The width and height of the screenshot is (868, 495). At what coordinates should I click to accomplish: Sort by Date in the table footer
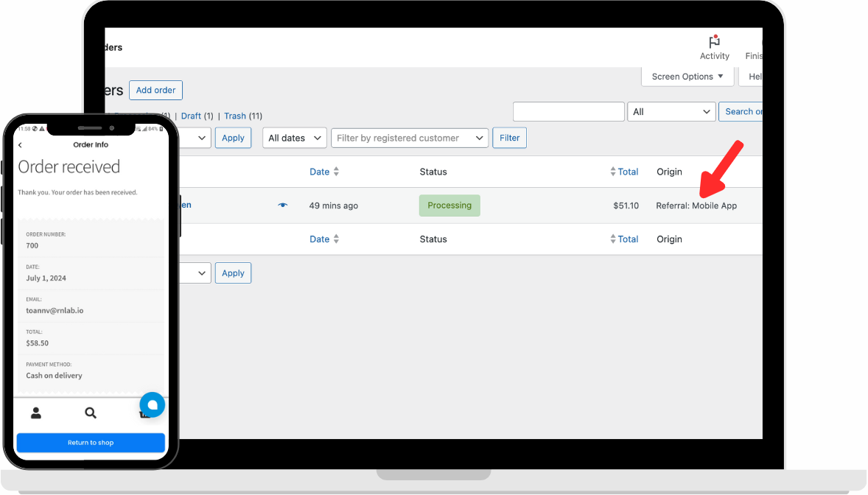[x=320, y=239]
